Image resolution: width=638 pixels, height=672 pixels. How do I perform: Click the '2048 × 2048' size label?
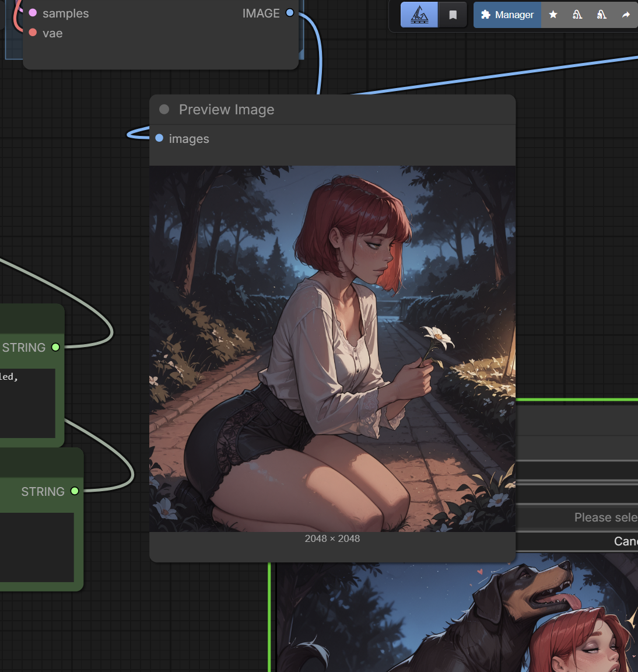(x=332, y=539)
